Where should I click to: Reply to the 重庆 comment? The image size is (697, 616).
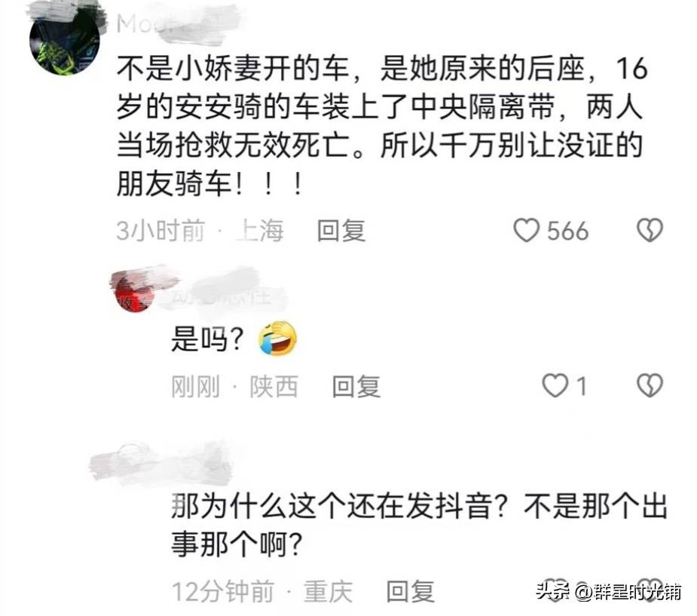410,592
